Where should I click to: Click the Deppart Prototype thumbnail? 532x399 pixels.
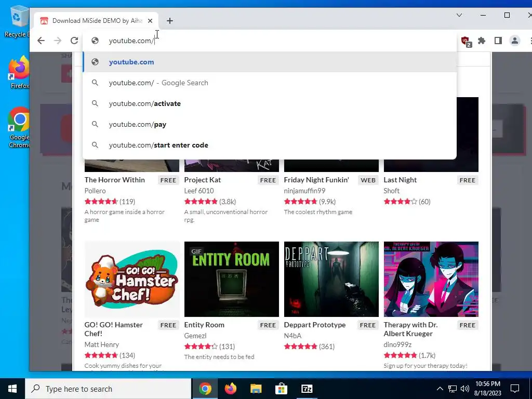(x=331, y=279)
